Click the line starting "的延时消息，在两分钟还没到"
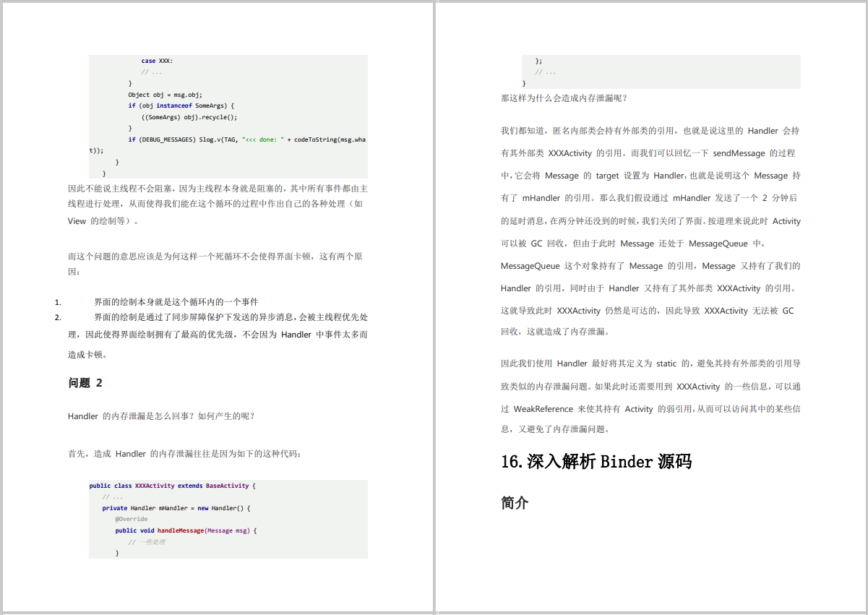 pos(650,221)
